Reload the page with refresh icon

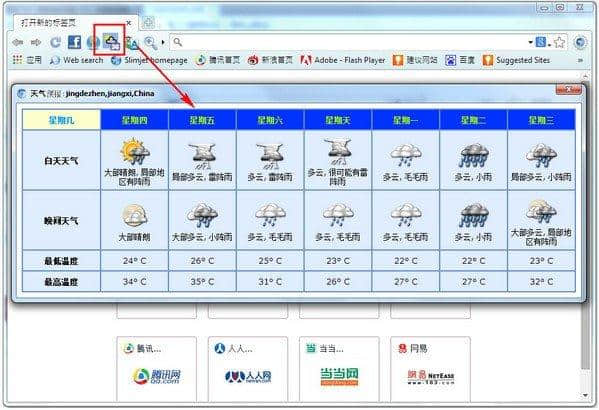(x=56, y=42)
